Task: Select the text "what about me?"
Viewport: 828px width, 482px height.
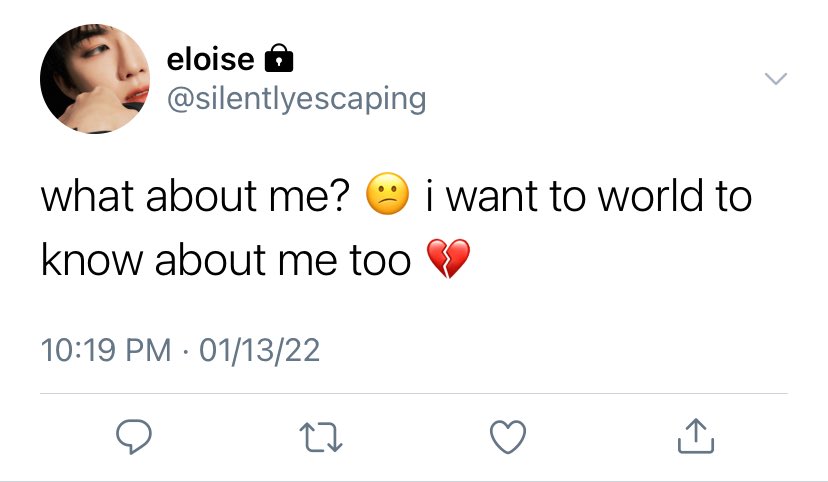Action: point(195,196)
